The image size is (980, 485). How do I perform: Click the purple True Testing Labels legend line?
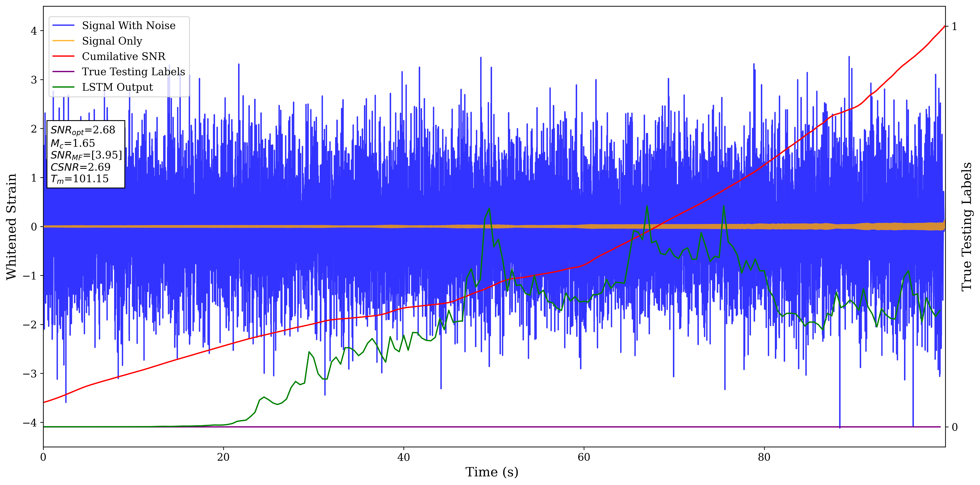click(x=63, y=72)
